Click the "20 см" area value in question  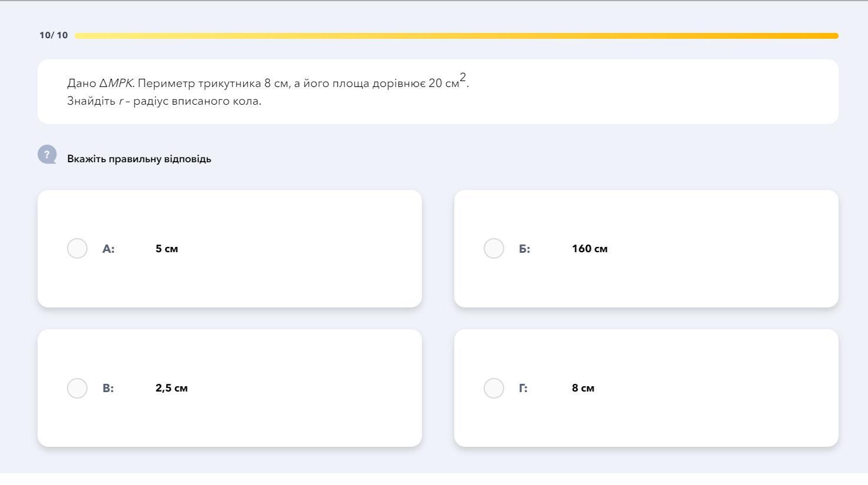(443, 83)
